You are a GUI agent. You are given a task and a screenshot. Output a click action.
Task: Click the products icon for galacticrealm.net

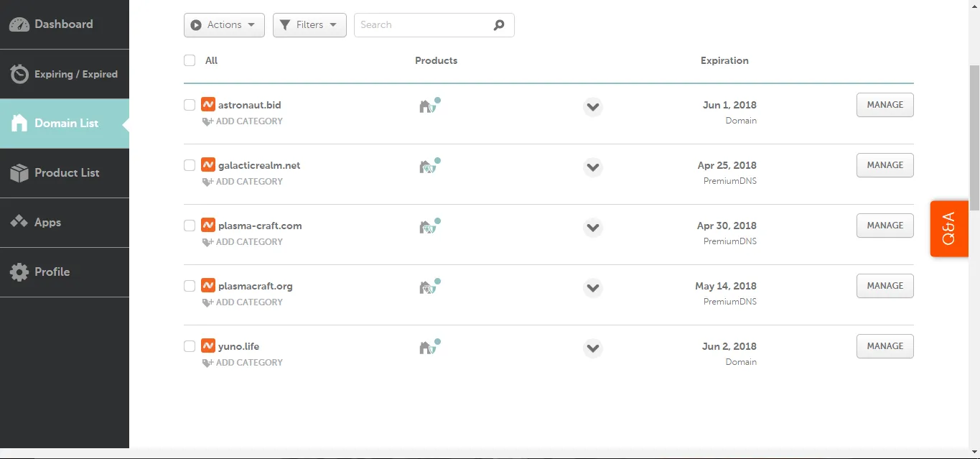tap(429, 166)
